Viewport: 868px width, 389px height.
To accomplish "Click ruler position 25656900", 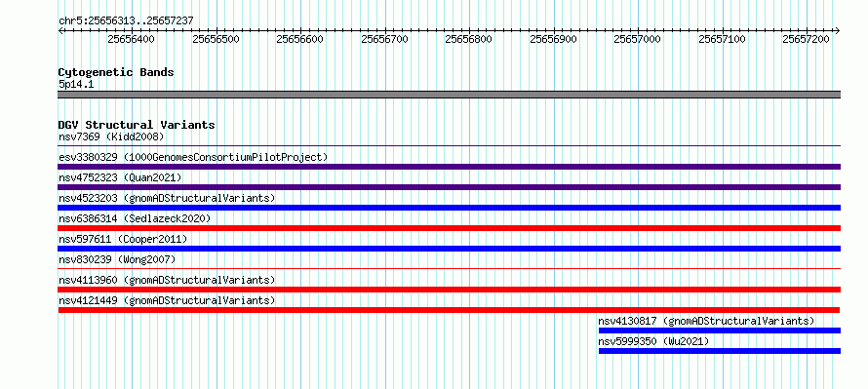I will tap(554, 39).
